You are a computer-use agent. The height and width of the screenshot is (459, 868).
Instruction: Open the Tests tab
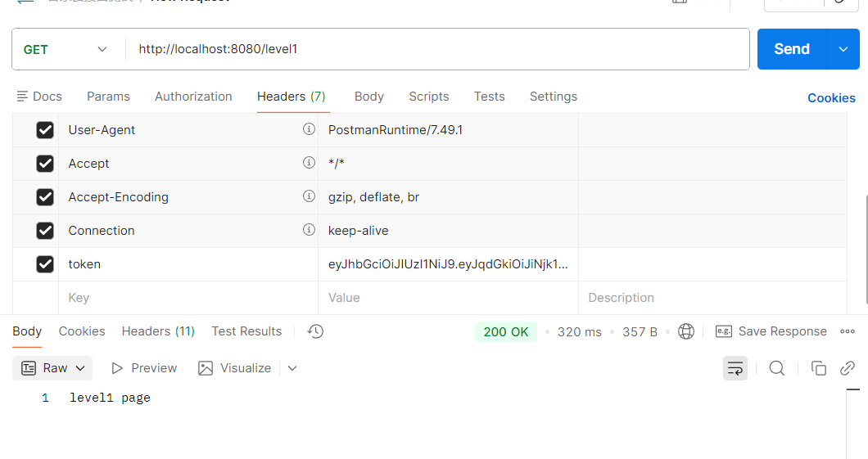tap(490, 97)
